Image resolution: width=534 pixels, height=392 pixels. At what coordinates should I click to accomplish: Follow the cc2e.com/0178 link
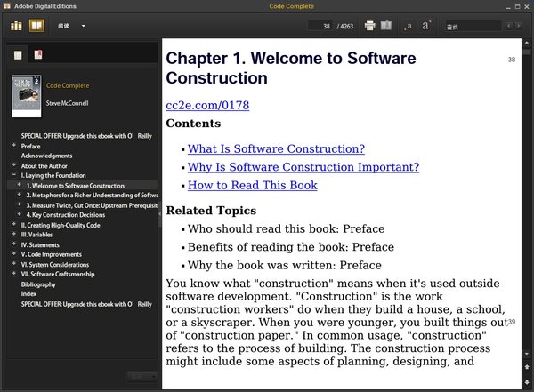click(207, 105)
